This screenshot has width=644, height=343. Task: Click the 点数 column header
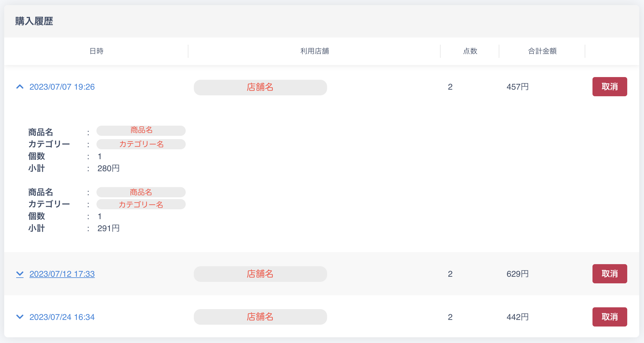click(x=470, y=51)
